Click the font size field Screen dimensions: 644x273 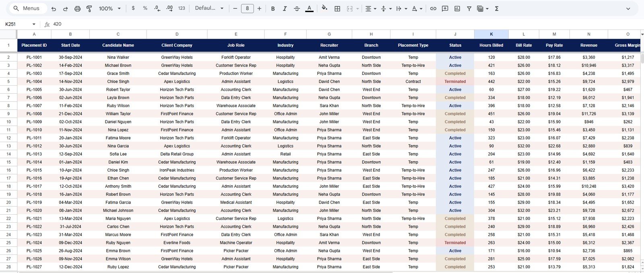247,8
